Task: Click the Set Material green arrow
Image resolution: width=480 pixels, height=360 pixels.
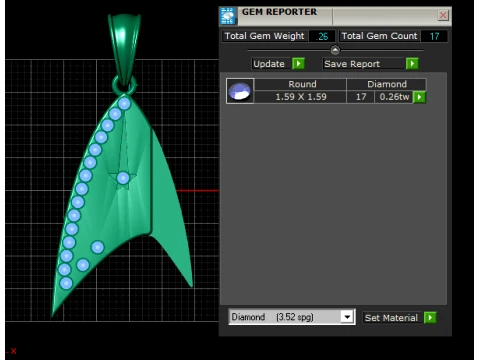Action: [430, 317]
